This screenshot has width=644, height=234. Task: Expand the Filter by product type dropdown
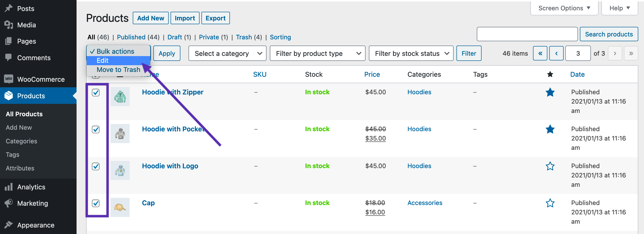tap(317, 53)
